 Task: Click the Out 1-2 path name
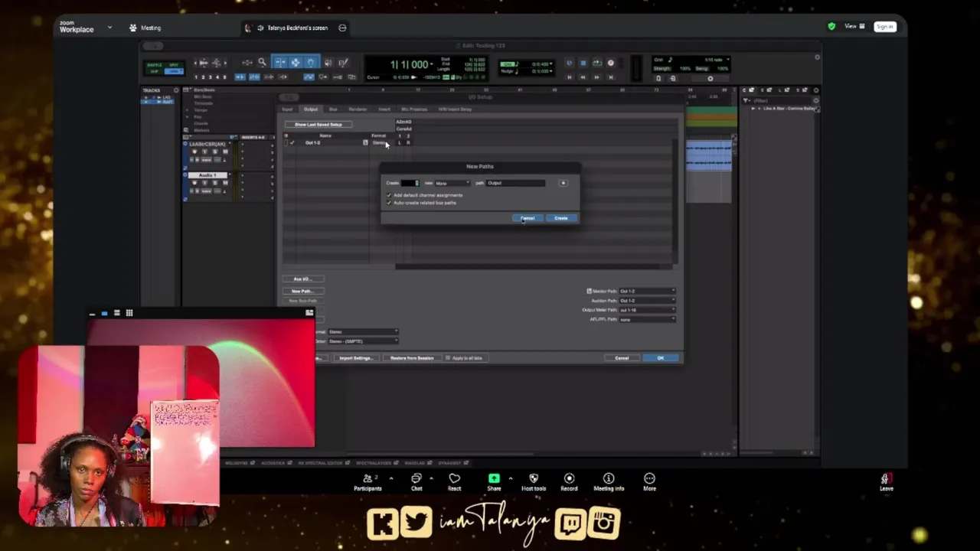[x=312, y=143]
